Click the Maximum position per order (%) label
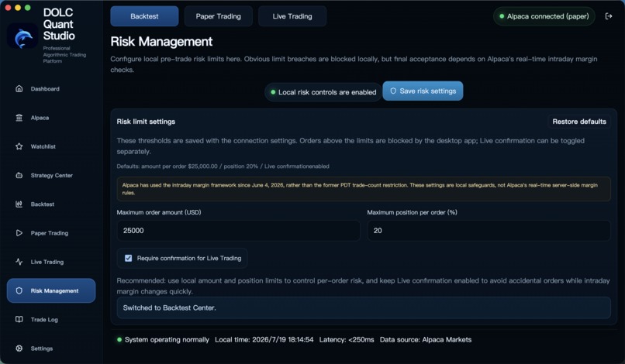Viewport: 625px width, 364px height. click(x=413, y=212)
